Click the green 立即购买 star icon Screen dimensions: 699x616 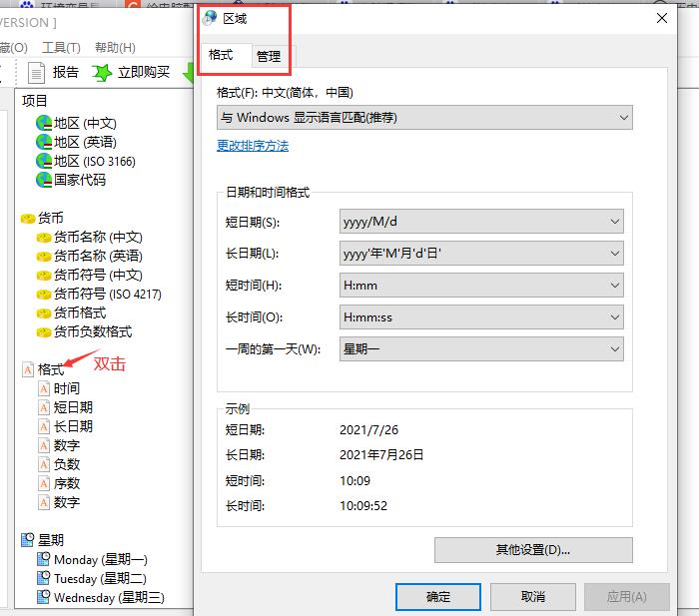click(102, 72)
